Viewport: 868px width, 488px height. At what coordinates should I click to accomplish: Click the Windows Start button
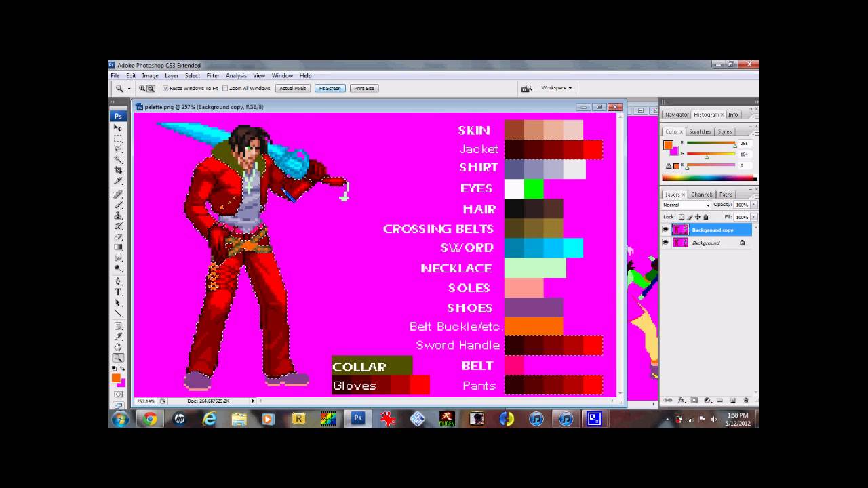(x=120, y=419)
